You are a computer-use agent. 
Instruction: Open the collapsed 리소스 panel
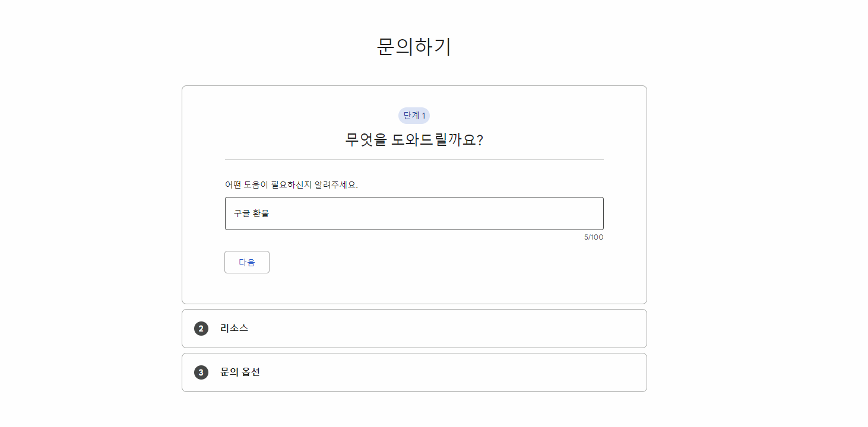[x=414, y=328]
